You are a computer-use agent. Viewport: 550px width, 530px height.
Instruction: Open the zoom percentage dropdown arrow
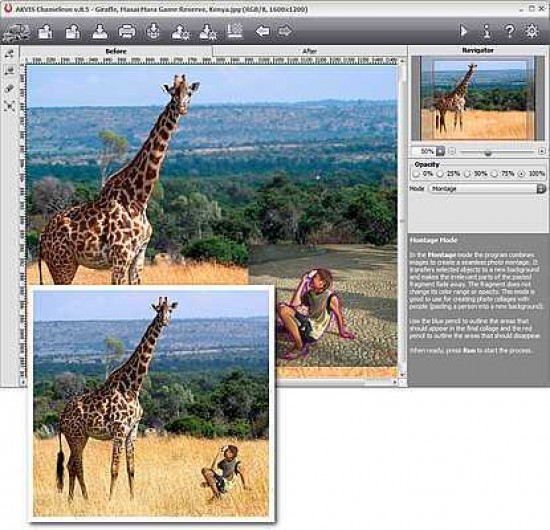(440, 152)
